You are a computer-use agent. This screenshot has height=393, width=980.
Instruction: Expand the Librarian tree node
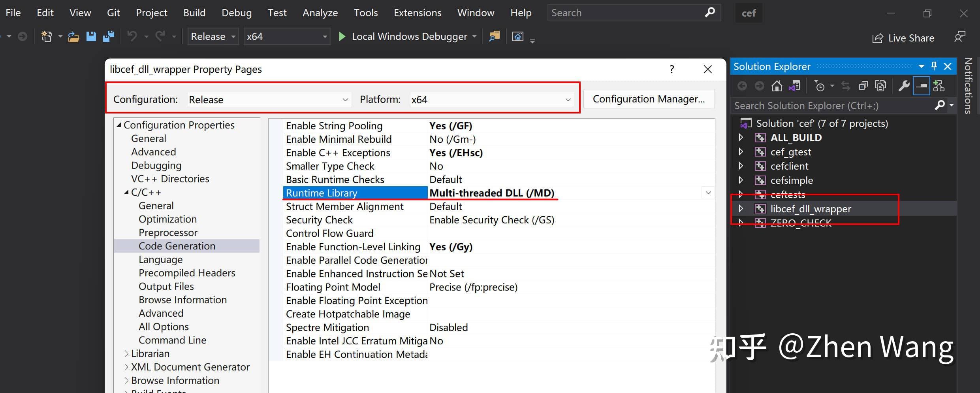point(126,354)
